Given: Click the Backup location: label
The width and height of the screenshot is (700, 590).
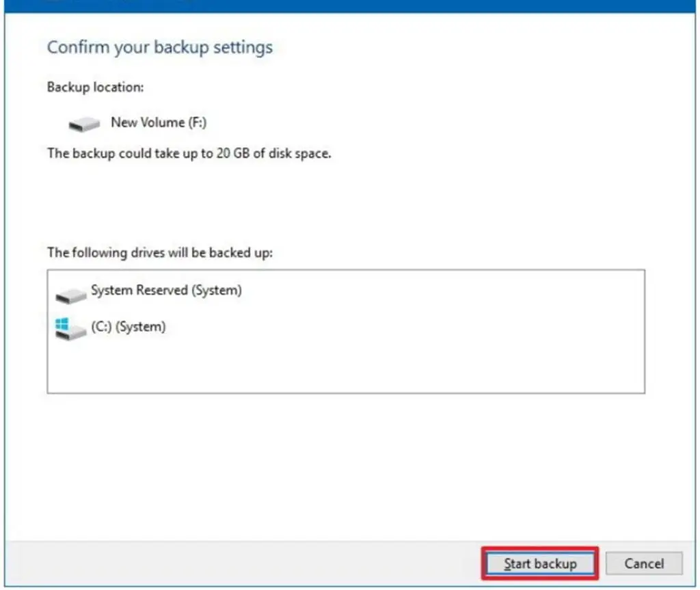Looking at the screenshot, I should pos(95,87).
